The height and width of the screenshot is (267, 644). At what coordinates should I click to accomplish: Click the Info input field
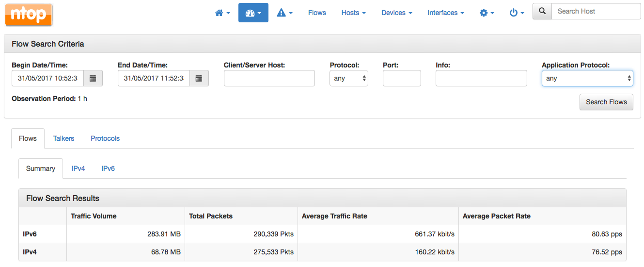(x=481, y=78)
